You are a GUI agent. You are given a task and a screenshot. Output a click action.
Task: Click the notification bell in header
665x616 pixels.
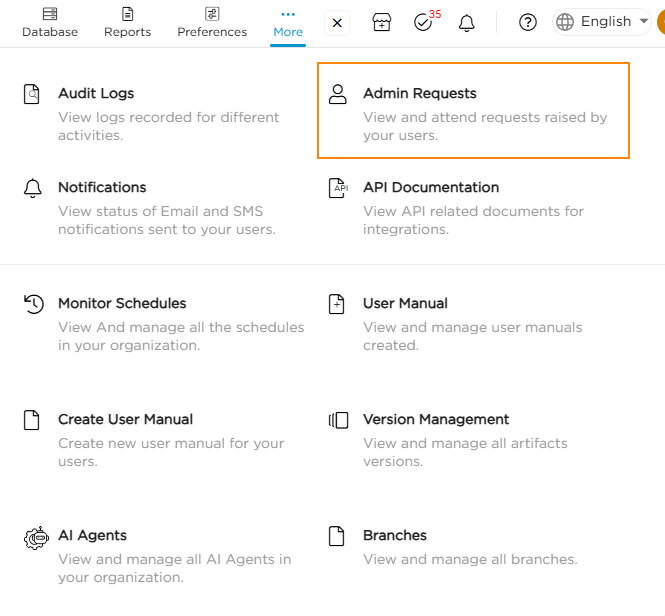pyautogui.click(x=466, y=22)
